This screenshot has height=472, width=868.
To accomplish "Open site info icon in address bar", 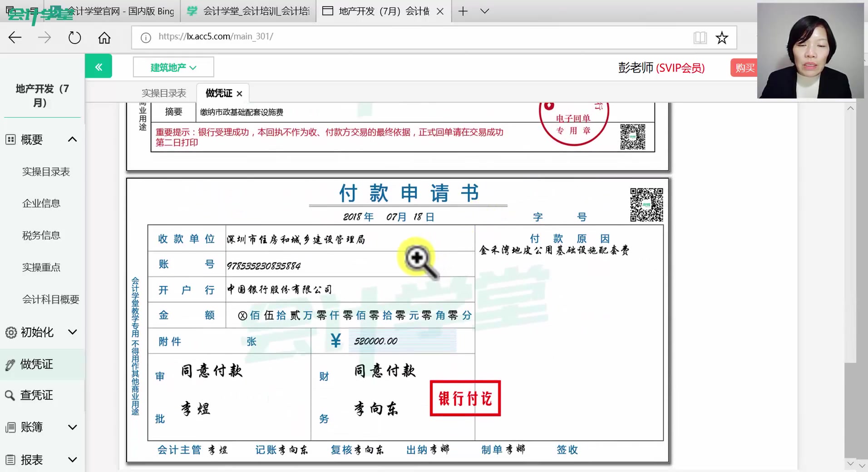I will point(146,38).
